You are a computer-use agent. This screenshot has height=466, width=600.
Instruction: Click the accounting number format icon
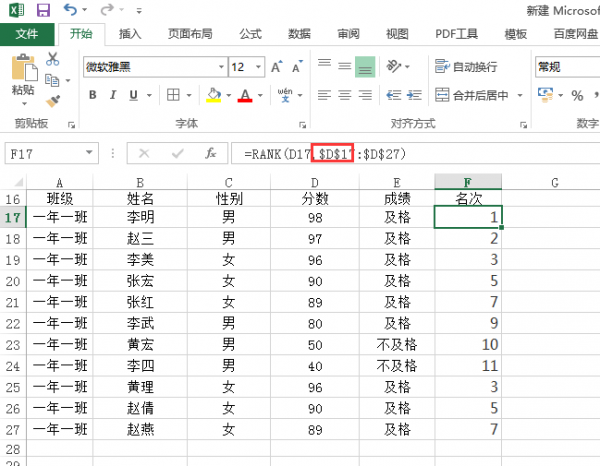[545, 95]
